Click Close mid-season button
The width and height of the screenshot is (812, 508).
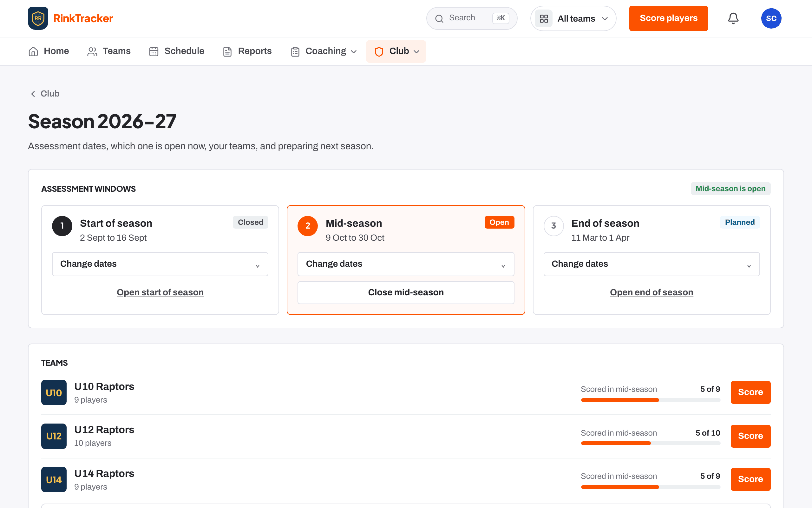click(406, 292)
